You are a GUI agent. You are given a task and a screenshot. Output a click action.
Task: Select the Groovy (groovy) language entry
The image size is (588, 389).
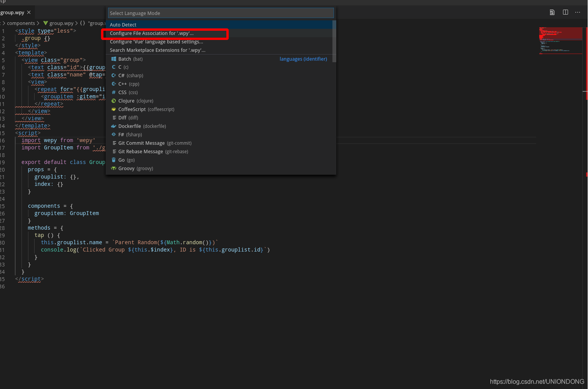(x=219, y=169)
